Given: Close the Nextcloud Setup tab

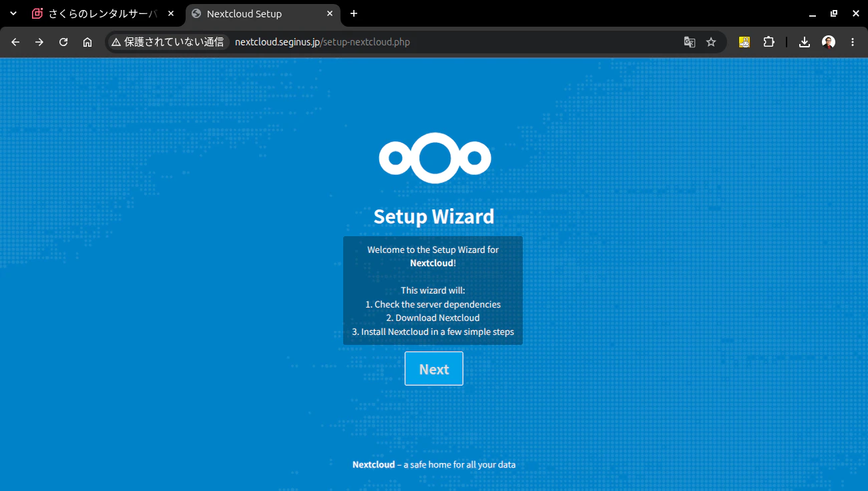Looking at the screenshot, I should [330, 13].
